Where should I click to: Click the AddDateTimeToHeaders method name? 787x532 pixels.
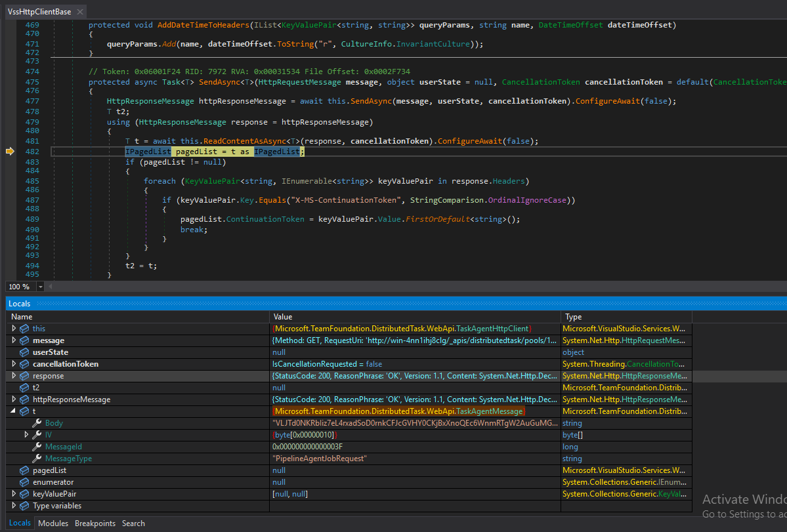203,25
